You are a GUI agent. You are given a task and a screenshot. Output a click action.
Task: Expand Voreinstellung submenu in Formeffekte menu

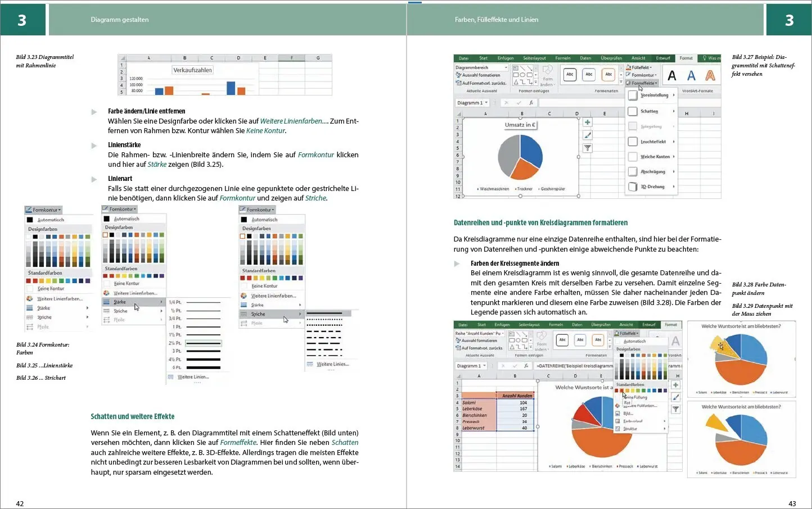(x=651, y=96)
